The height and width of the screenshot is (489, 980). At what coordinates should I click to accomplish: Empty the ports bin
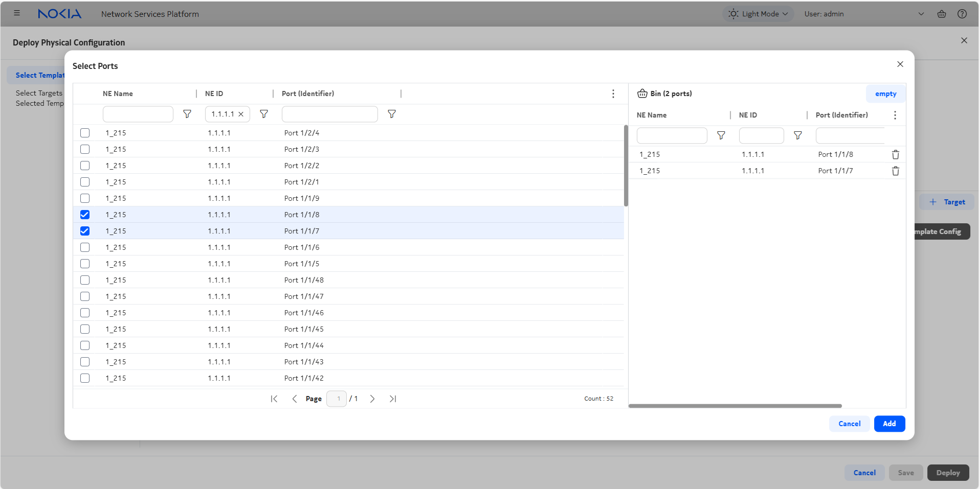point(885,94)
